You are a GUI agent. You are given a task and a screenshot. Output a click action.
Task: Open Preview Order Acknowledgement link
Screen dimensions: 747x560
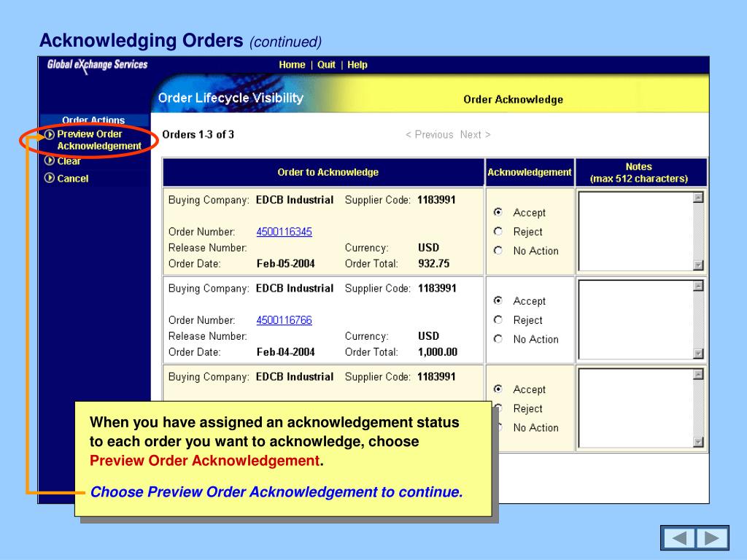pos(99,140)
